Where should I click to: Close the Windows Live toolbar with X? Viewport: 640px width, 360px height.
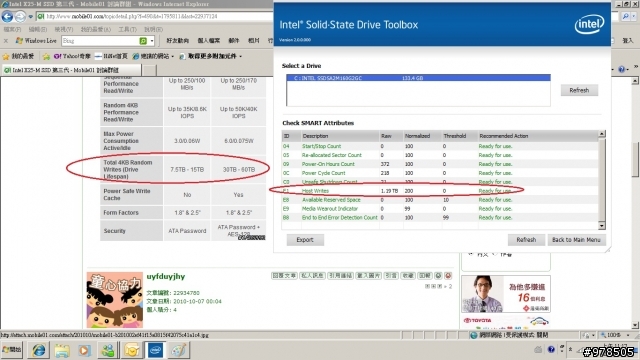pos(6,40)
